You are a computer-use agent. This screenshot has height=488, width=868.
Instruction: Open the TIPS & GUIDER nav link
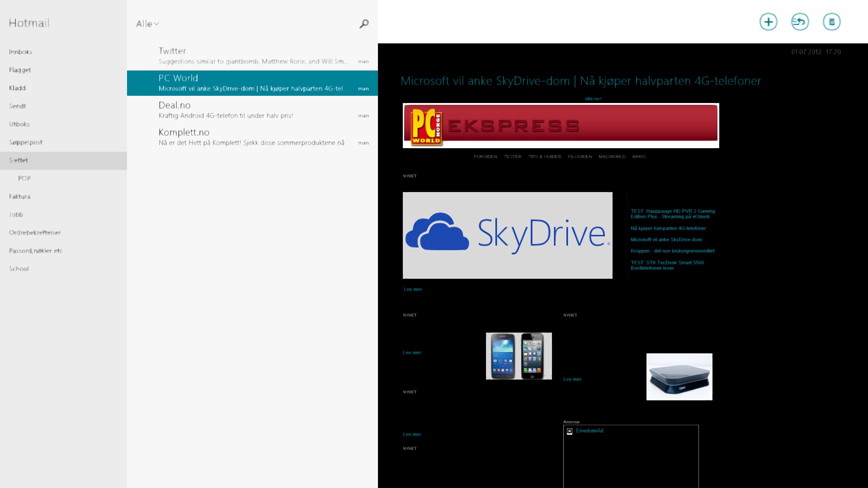click(x=544, y=157)
